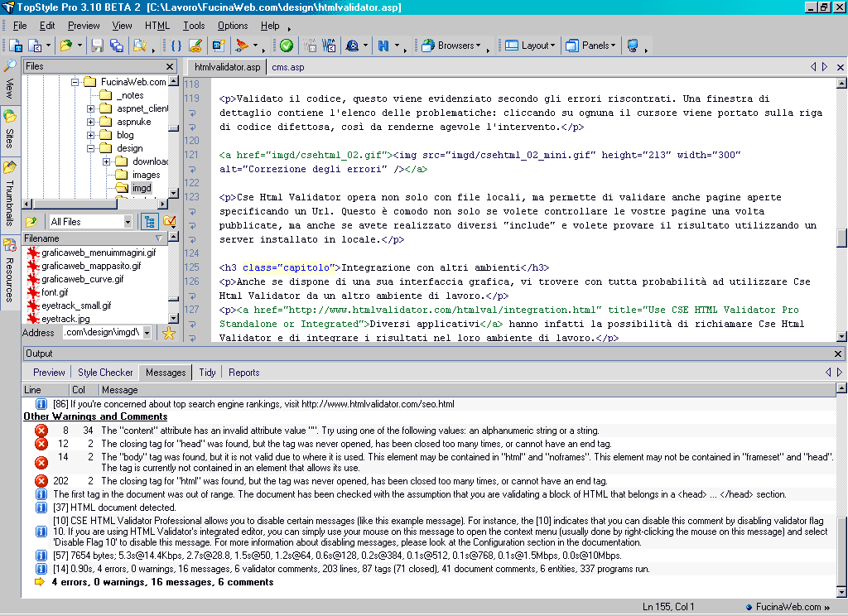Switch to the cms.asp document tab

tap(287, 67)
